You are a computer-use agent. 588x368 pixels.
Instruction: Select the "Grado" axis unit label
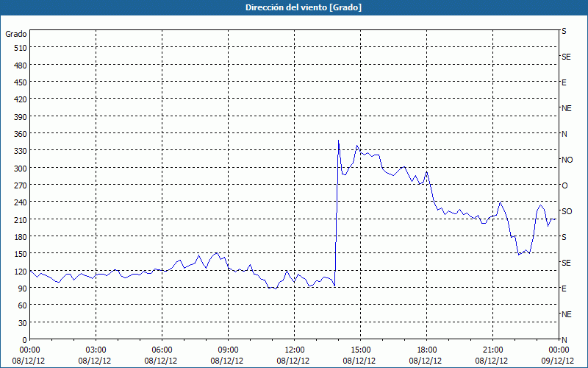click(16, 34)
